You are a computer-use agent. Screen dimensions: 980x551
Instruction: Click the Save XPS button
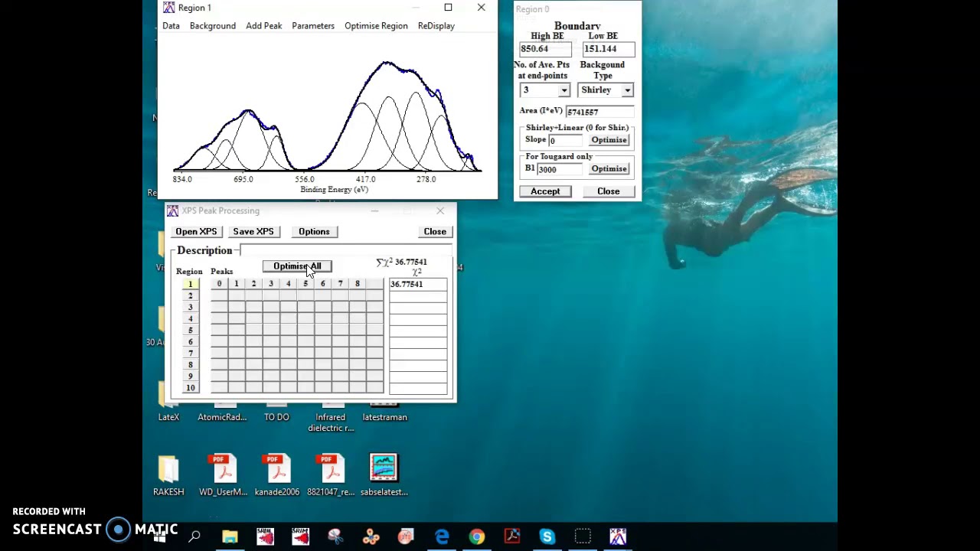pos(253,231)
